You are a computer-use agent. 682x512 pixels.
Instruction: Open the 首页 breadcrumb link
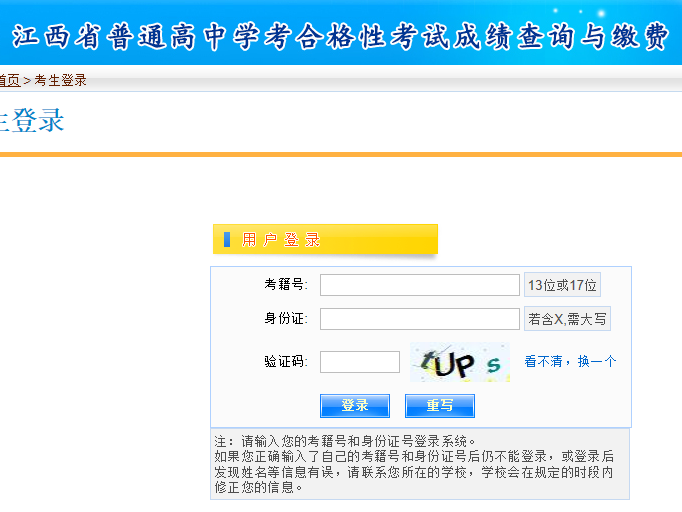(10, 80)
